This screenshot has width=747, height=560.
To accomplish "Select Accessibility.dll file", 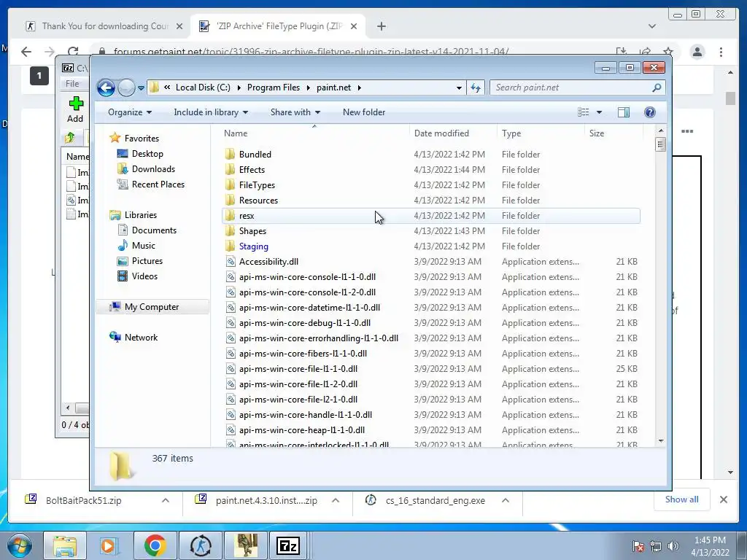I will tap(430, 262).
